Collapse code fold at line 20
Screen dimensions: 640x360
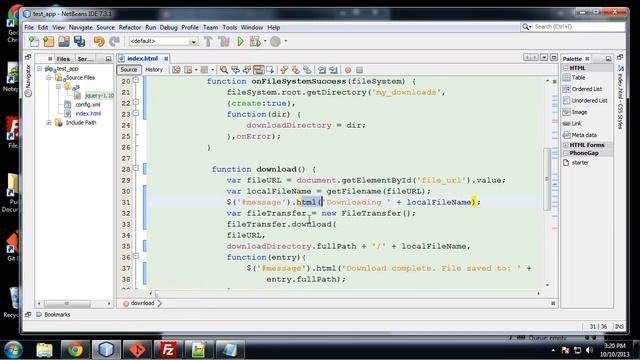(136, 80)
